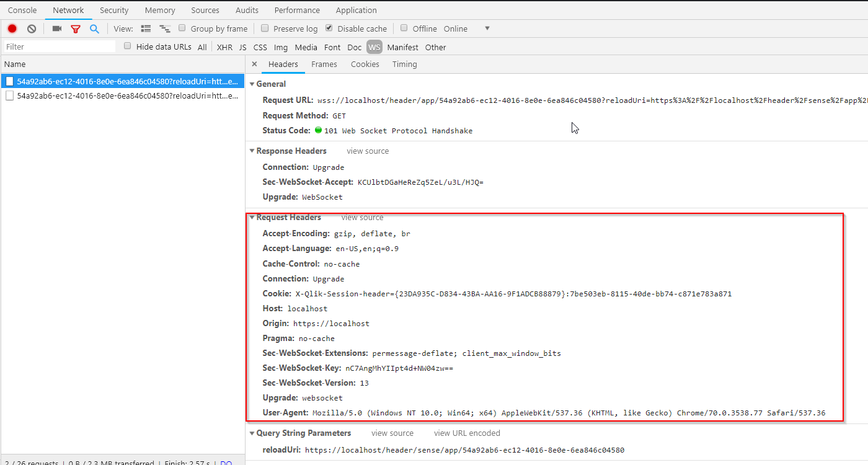Check the Offline checkbox
The image size is (868, 465).
[404, 28]
